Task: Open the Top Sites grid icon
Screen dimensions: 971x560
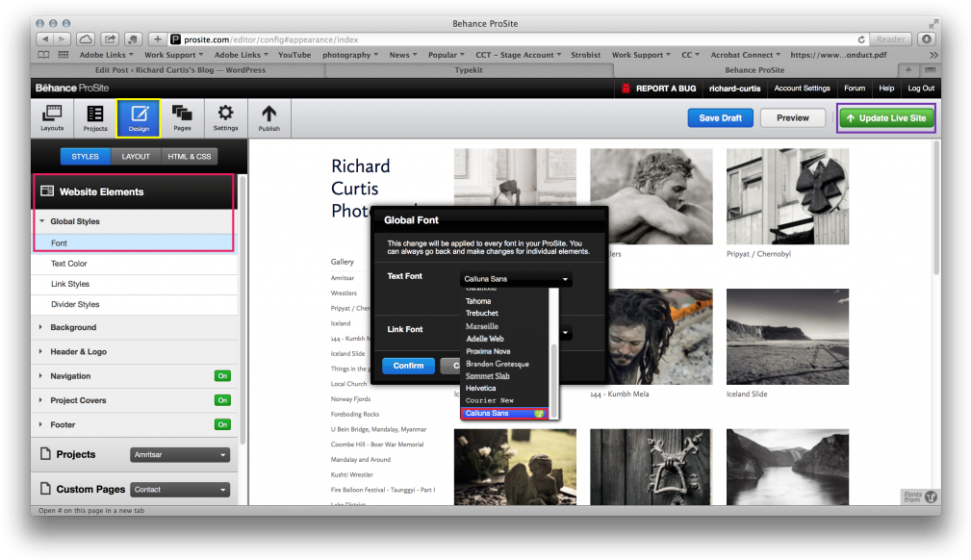Action: [x=64, y=55]
